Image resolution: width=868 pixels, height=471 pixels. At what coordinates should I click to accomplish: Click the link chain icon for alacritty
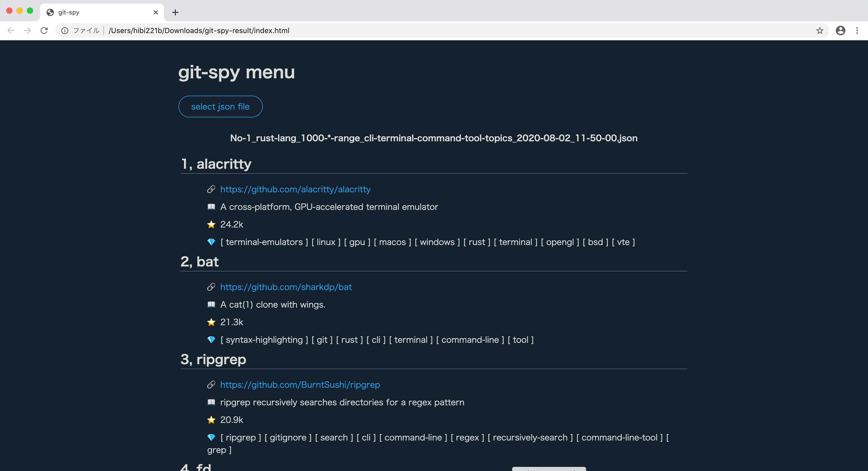pos(211,189)
